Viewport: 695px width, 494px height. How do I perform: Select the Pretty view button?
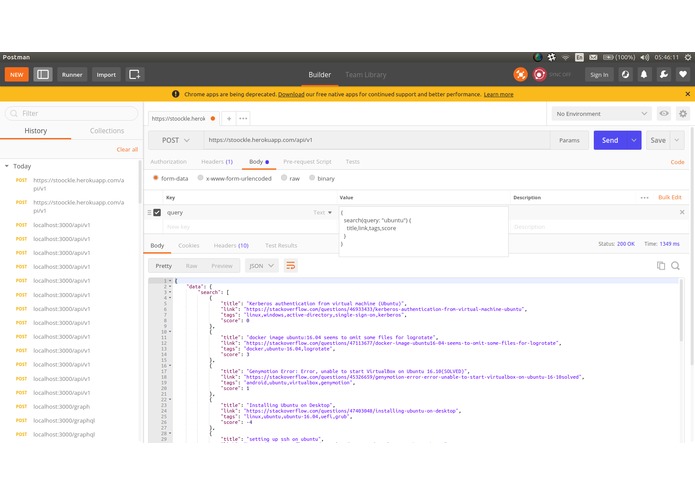pos(164,266)
